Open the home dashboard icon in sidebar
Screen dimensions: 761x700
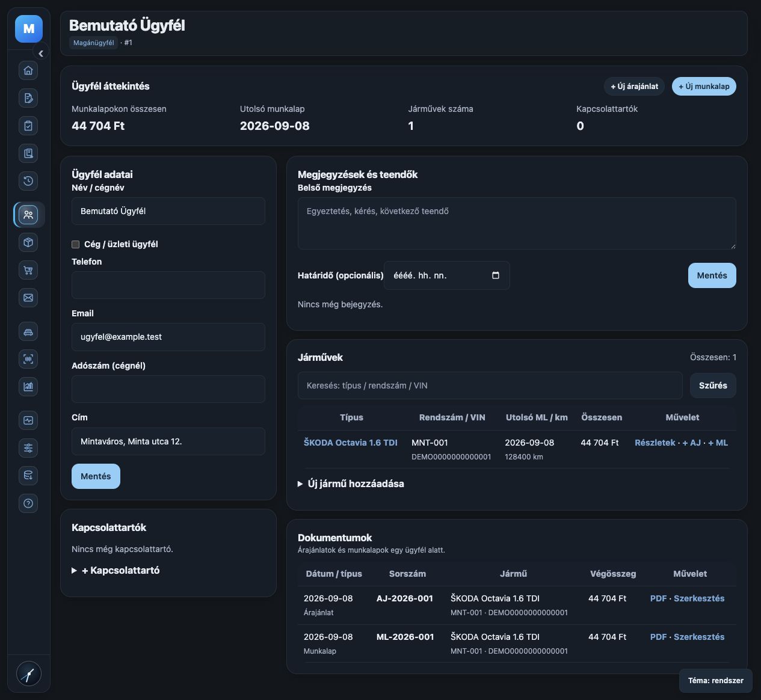click(28, 70)
